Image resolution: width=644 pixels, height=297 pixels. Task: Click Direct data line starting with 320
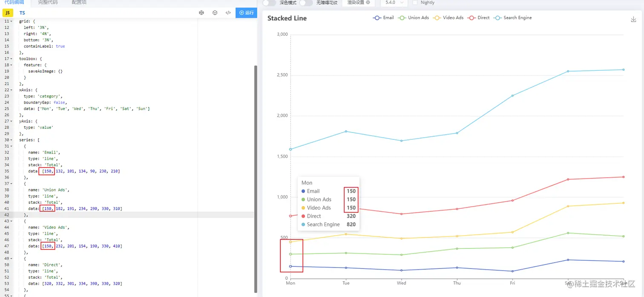(75, 283)
